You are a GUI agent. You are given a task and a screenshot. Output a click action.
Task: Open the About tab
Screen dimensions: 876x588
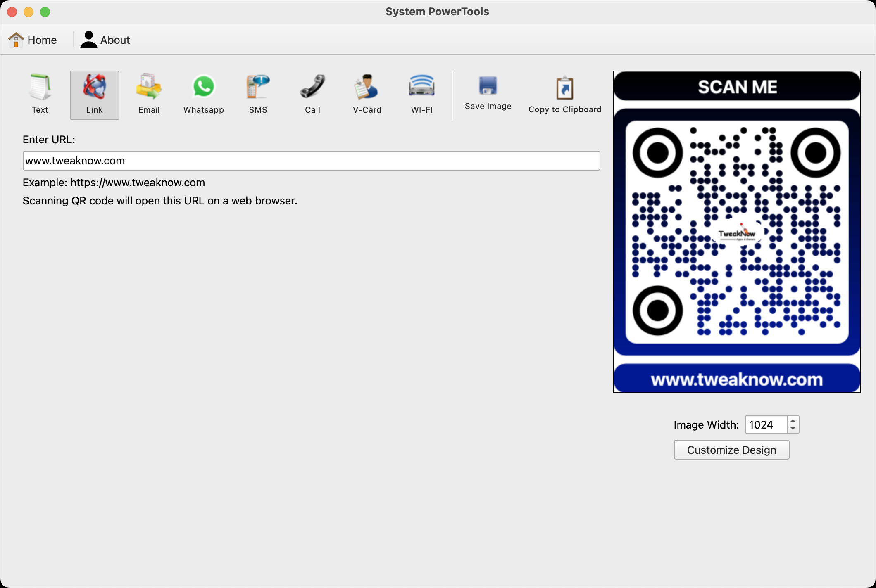click(105, 40)
